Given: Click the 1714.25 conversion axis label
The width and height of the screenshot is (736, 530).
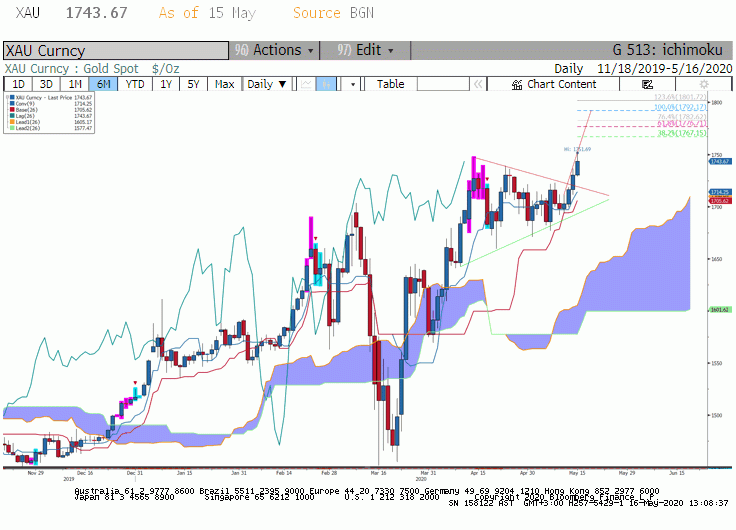Looking at the screenshot, I should pos(720,192).
